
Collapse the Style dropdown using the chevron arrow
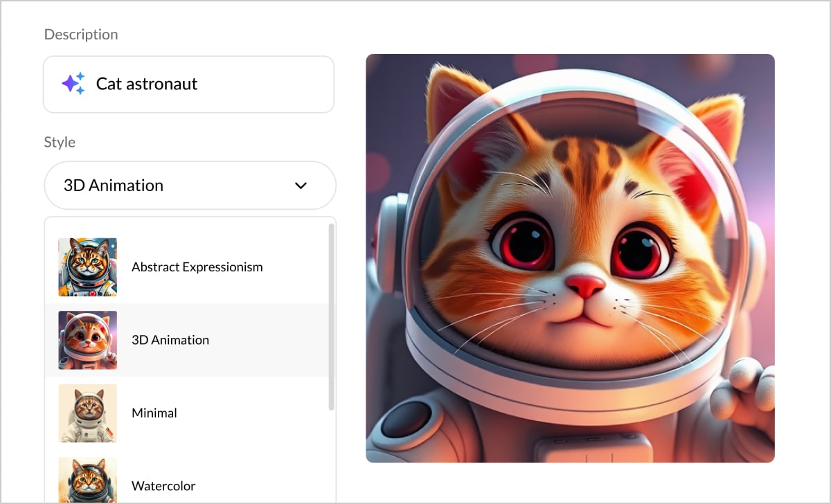pyautogui.click(x=301, y=186)
